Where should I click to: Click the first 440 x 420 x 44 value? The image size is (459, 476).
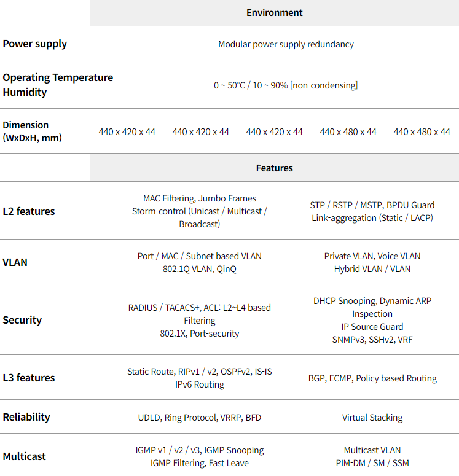click(x=127, y=132)
